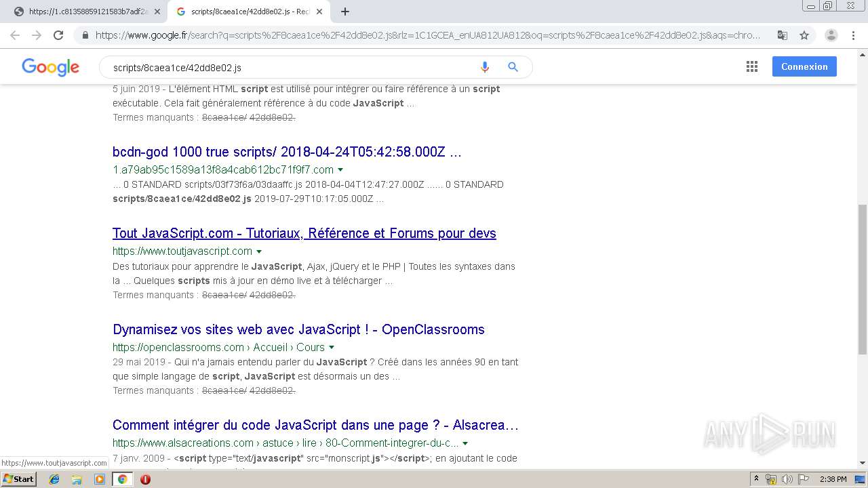Reload the current Google page
868x488 pixels.
tap(58, 35)
